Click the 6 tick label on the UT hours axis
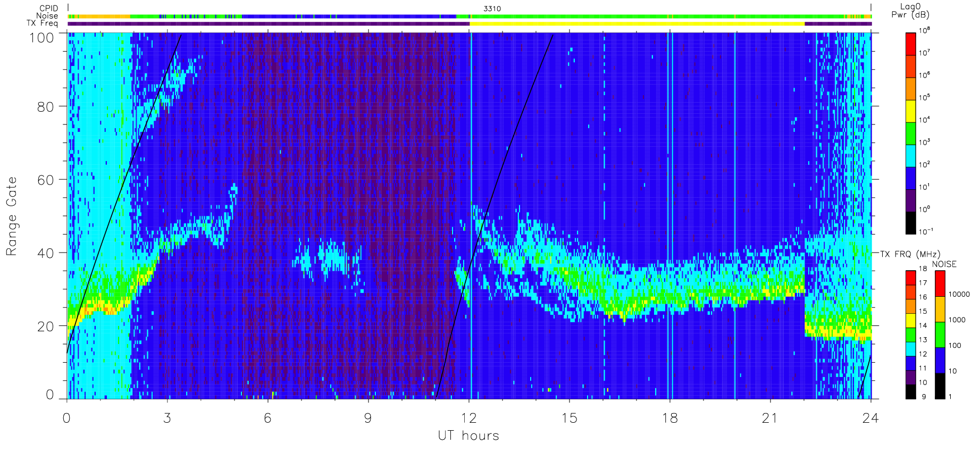 coord(267,418)
